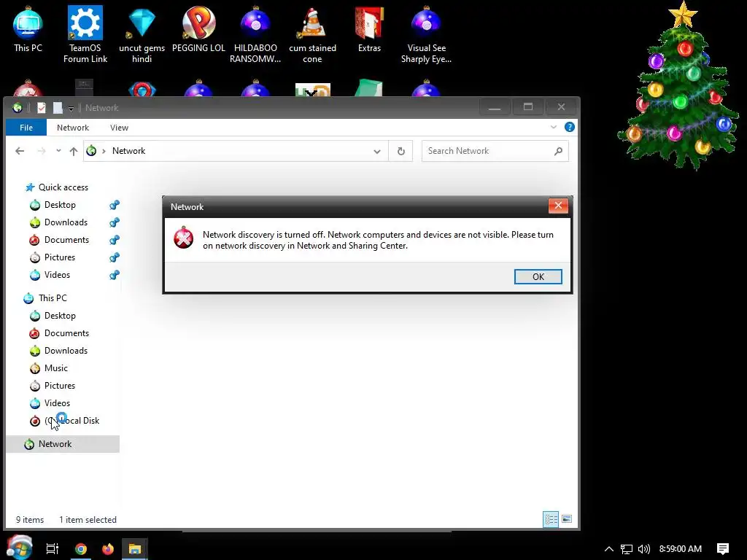Launch Firefox from taskbar
The image size is (747, 560).
(108, 549)
